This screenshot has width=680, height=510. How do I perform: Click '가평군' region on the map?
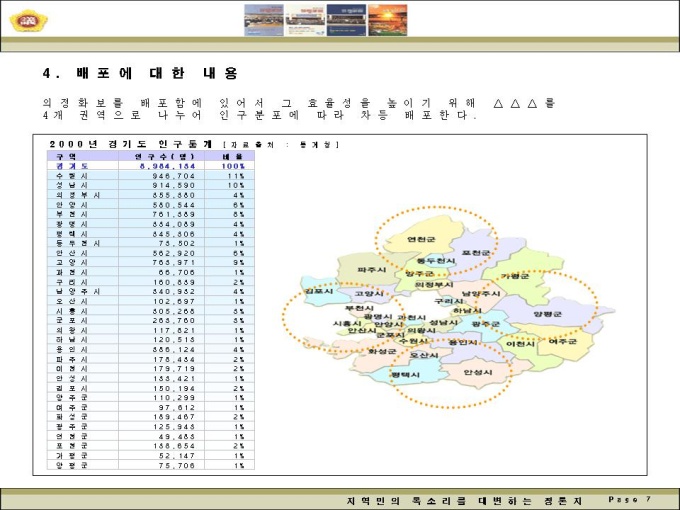[x=515, y=276]
